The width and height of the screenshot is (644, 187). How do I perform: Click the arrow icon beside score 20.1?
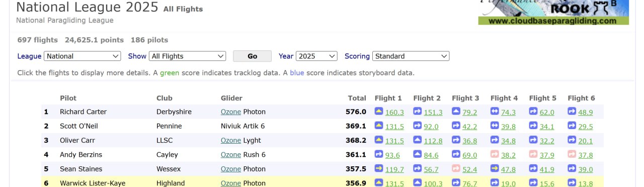572,140
